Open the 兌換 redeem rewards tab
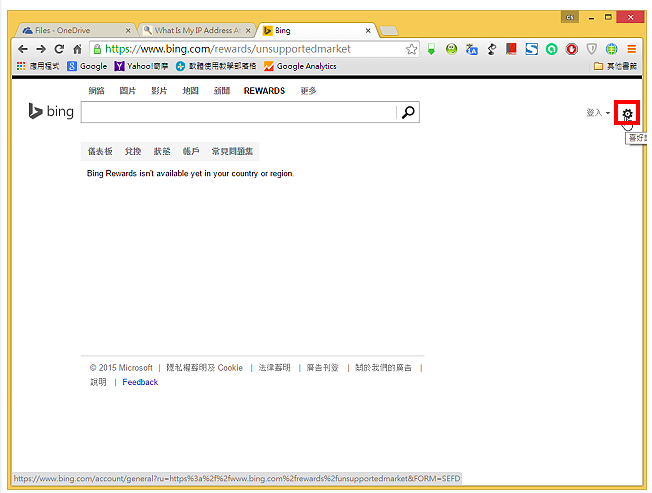Screen dimensions: 652x493 point(133,151)
